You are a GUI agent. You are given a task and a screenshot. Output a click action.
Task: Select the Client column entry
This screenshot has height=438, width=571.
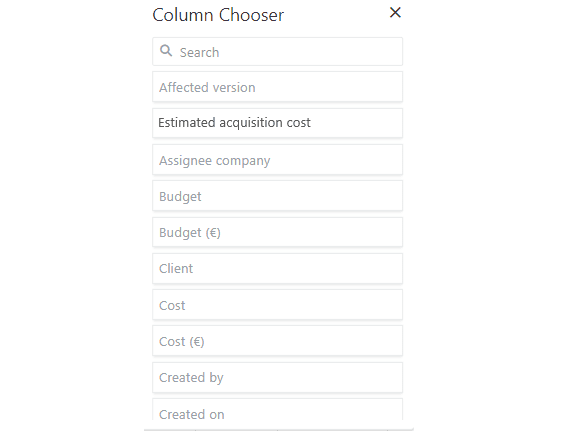(x=277, y=269)
